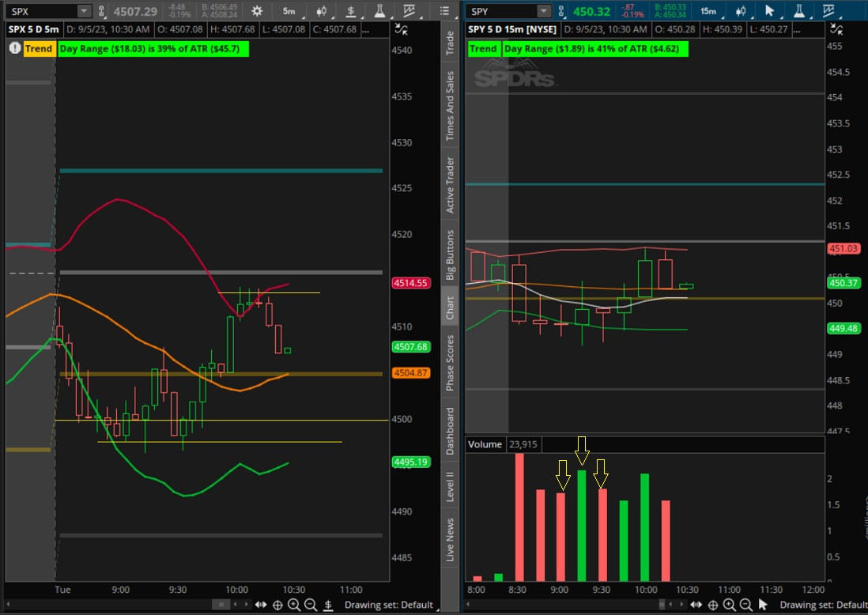
Task: Click the 450.32 last price on SPY
Action: tap(591, 11)
